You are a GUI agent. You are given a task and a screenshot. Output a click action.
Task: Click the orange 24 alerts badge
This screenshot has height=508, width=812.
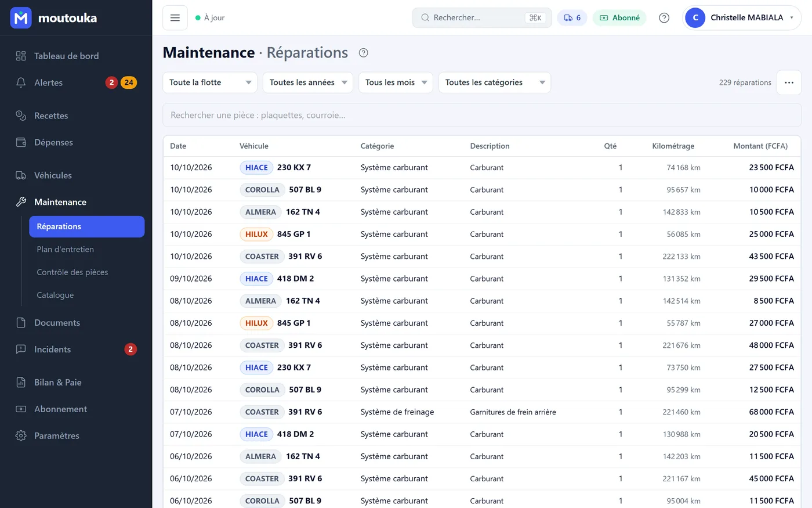(129, 82)
